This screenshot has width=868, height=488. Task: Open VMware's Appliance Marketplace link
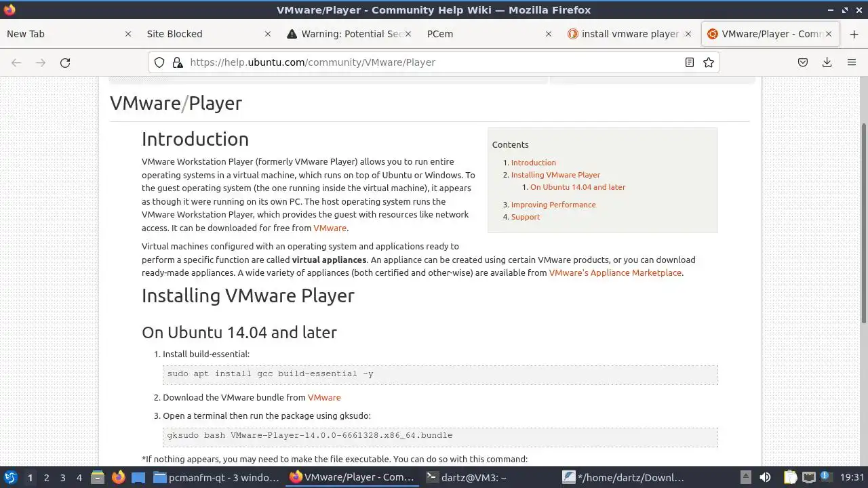click(615, 272)
